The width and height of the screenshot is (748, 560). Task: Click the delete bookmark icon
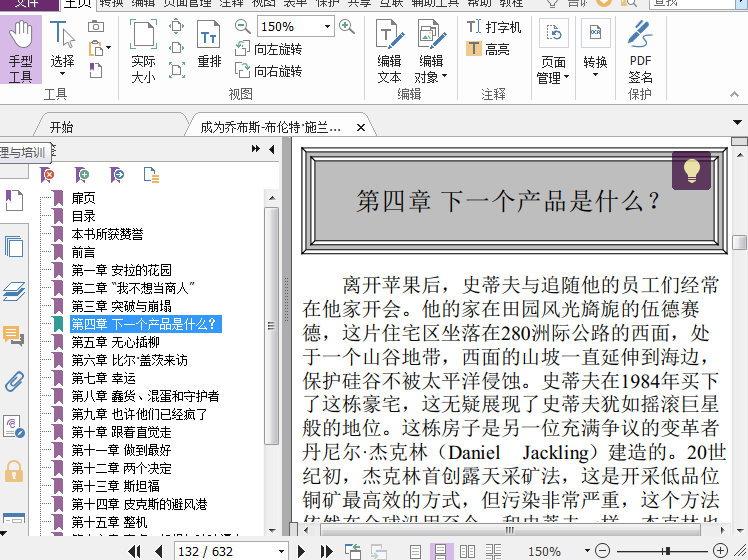47,175
